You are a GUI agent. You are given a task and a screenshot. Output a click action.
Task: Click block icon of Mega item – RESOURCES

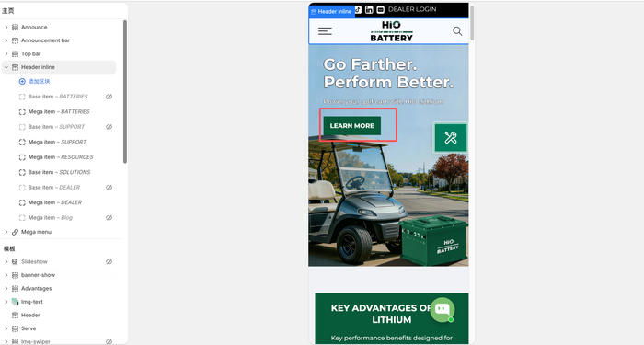[x=22, y=157]
